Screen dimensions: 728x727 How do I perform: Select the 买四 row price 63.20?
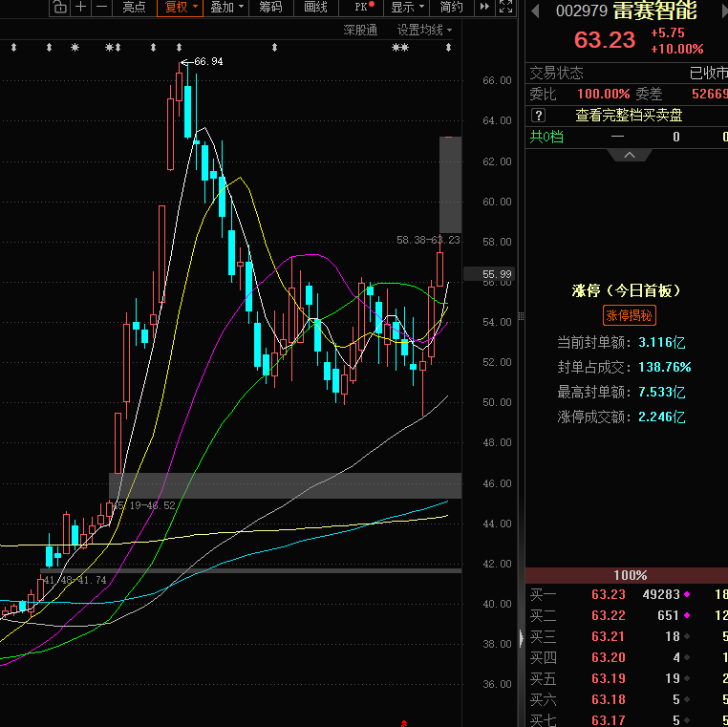point(609,657)
